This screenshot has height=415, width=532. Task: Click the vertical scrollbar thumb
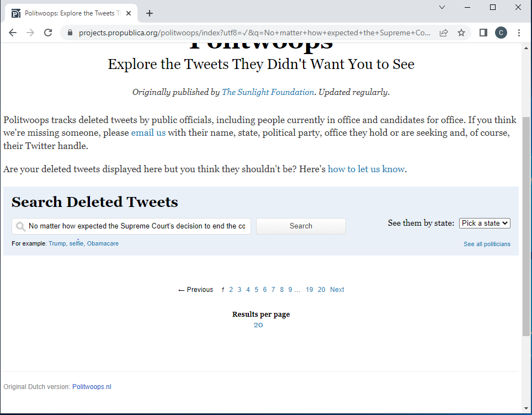coord(526,226)
